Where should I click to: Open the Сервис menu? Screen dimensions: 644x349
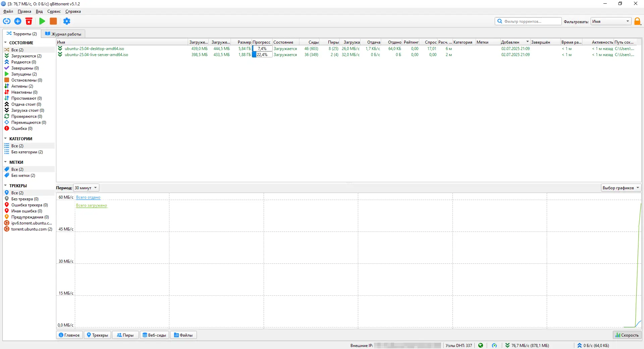(x=54, y=11)
